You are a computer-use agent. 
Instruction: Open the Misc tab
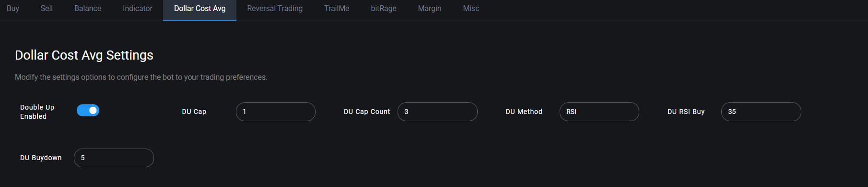(471, 9)
